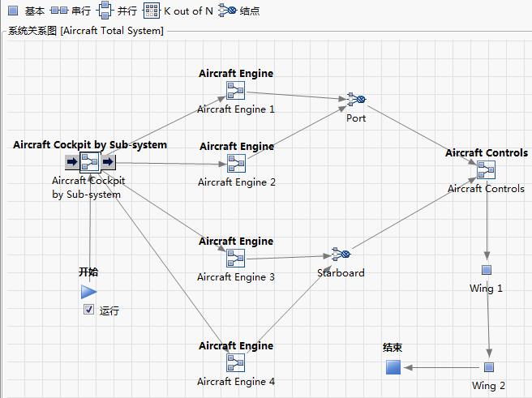Select the 并行 parallel block tool
This screenshot has width=532, height=398.
coord(105,11)
